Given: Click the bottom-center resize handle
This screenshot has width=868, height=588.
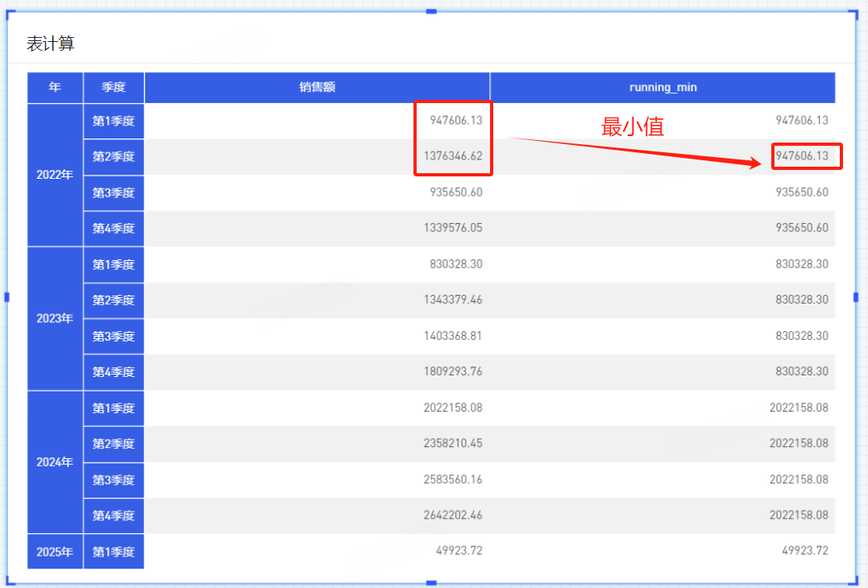Looking at the screenshot, I should click(x=431, y=582).
